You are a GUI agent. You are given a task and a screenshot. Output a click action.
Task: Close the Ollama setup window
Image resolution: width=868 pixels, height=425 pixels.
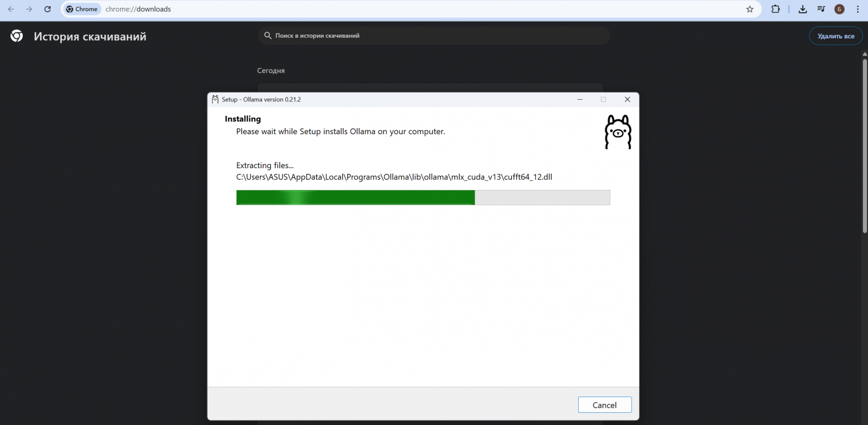coord(627,99)
